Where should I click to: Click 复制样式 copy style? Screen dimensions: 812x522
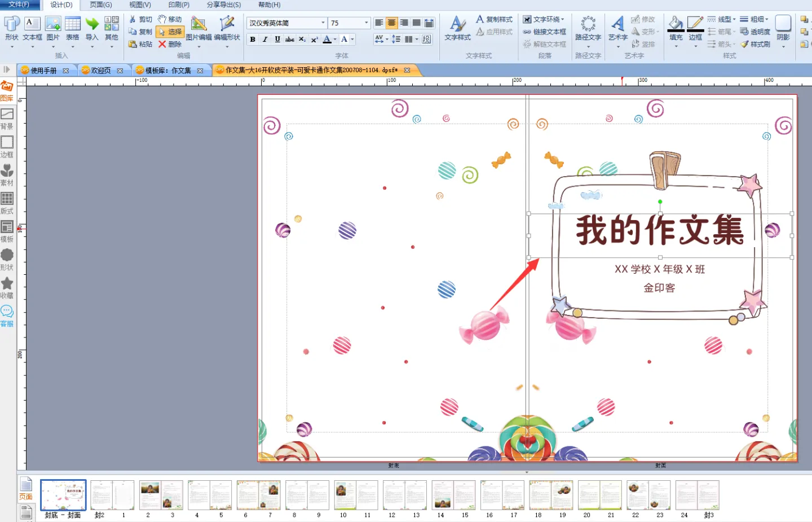click(495, 19)
